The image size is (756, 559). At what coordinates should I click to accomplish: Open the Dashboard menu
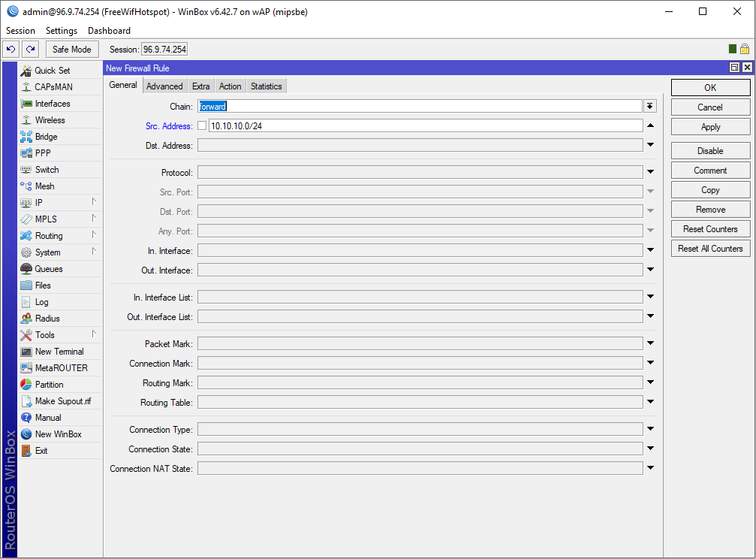(109, 30)
